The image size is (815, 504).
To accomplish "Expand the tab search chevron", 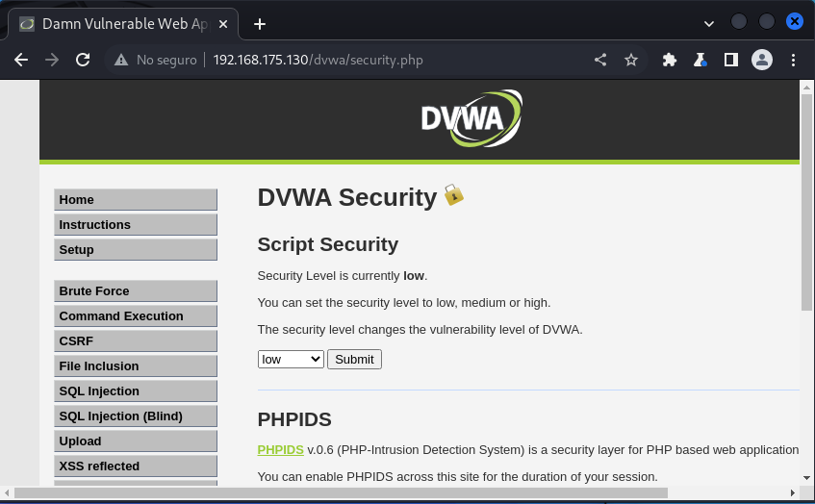I will tap(708, 23).
